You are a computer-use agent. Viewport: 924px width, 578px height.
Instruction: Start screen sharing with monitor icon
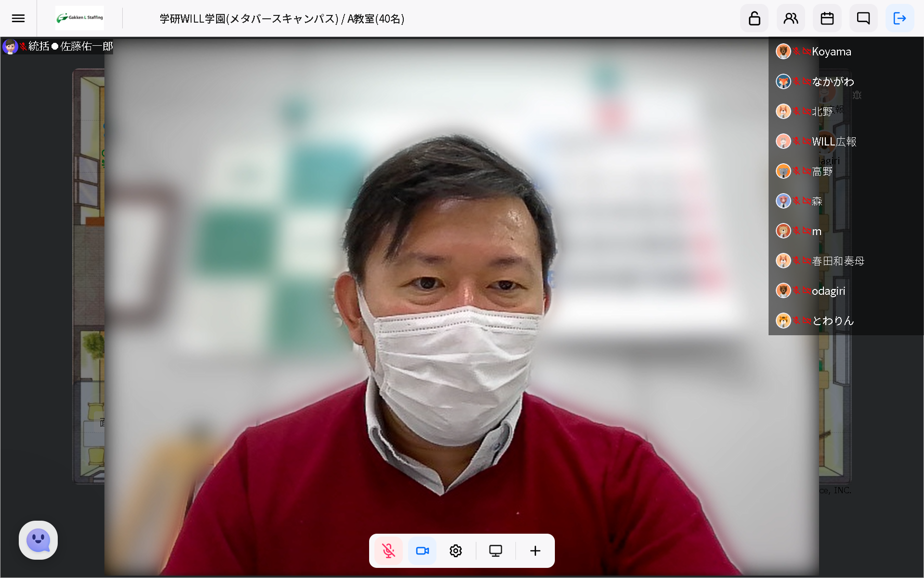click(x=496, y=551)
